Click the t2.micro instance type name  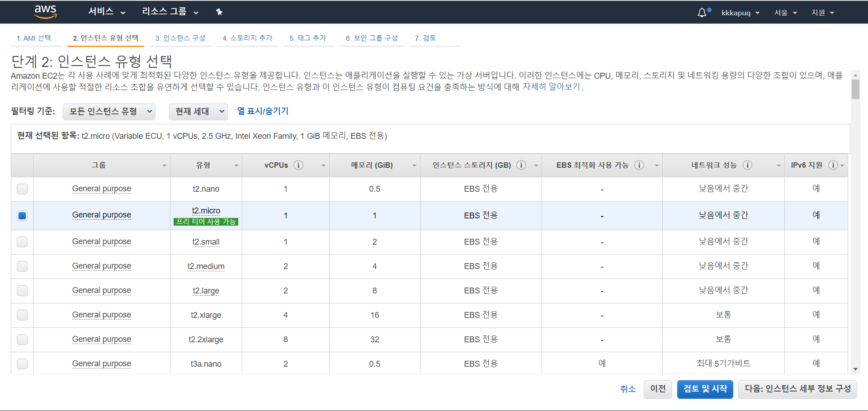pos(206,211)
